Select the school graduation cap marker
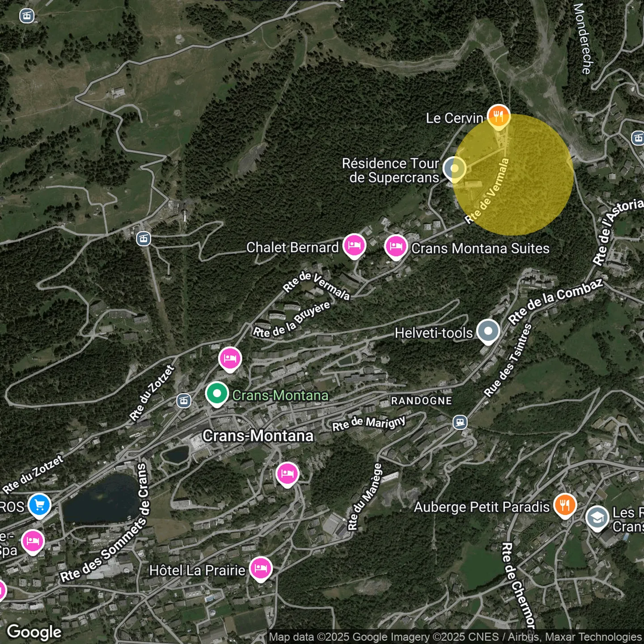This screenshot has width=644, height=644. [597, 518]
